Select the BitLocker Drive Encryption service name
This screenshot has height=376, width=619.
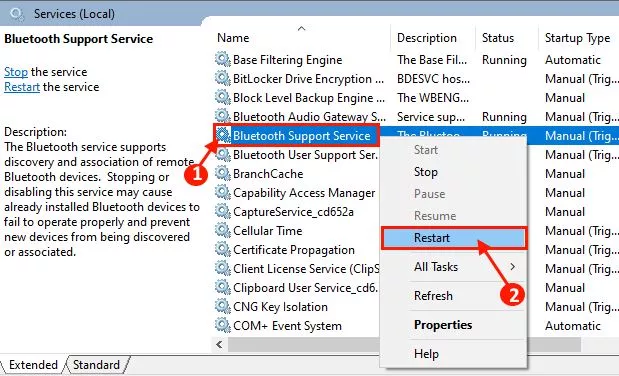pos(308,79)
